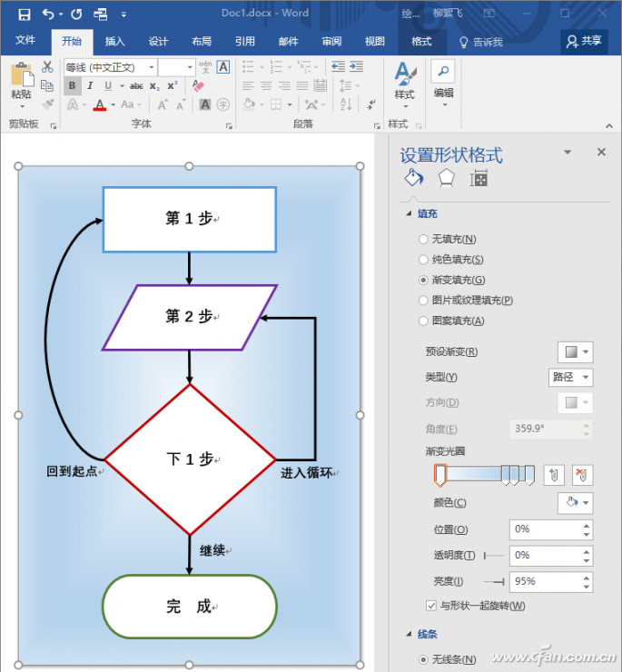Click the sort A-Z icon

coord(346,104)
